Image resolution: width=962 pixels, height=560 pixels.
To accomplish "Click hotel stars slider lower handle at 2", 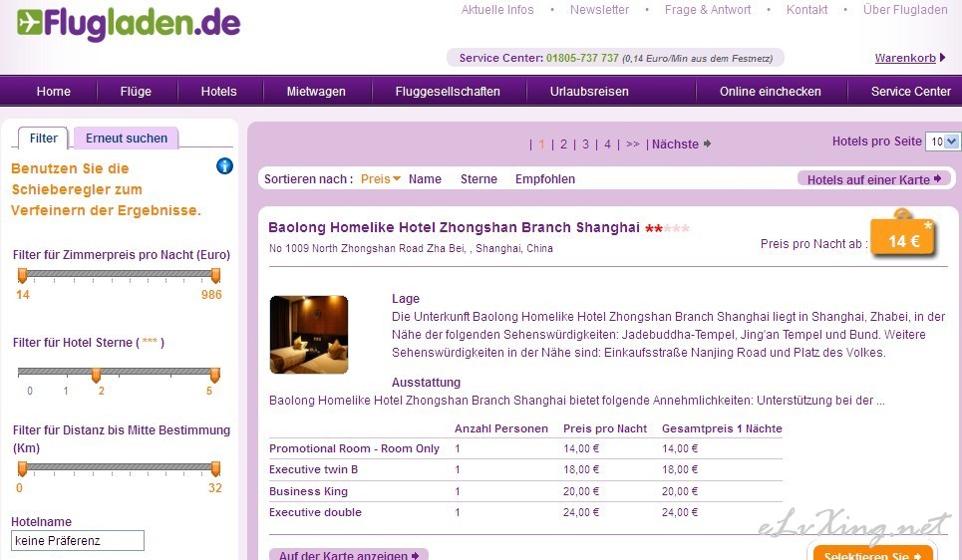I will coord(97,375).
